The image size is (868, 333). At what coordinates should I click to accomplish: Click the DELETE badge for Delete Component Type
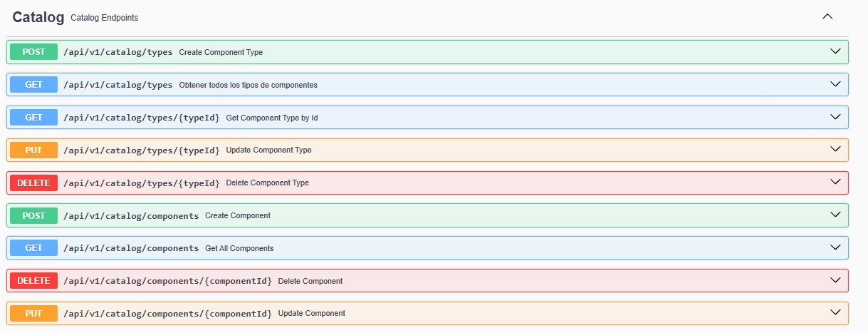33,183
